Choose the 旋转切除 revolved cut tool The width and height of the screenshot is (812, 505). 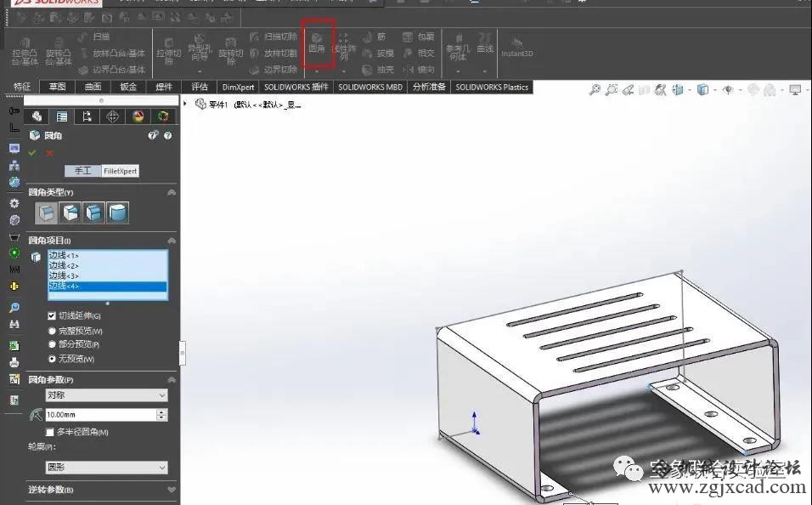(230, 51)
